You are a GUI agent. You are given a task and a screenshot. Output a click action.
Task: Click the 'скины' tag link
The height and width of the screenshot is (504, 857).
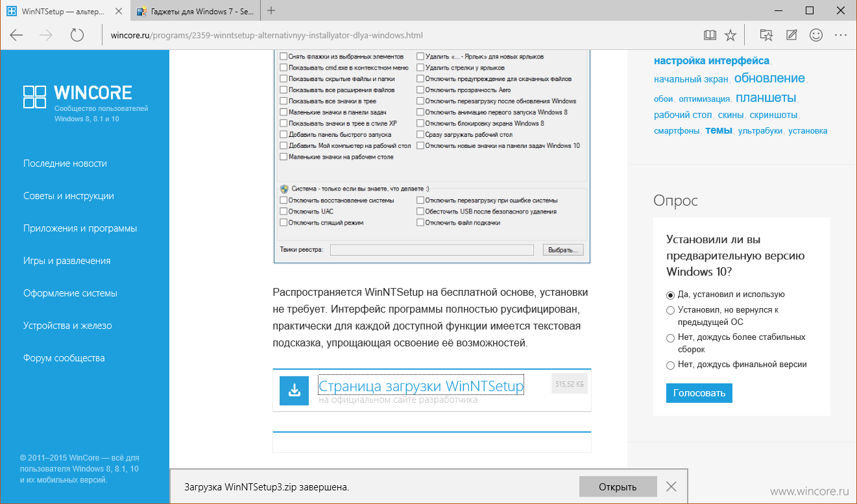coord(730,115)
